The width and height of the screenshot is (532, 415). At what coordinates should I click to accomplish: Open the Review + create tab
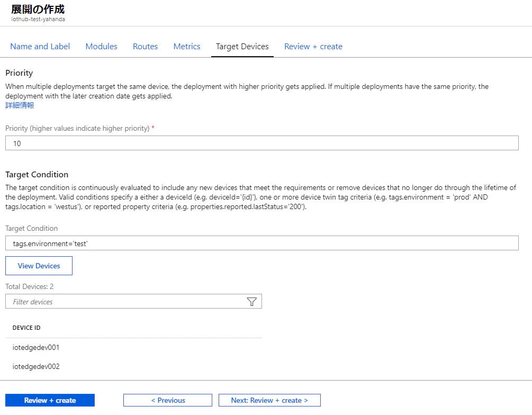tap(313, 47)
